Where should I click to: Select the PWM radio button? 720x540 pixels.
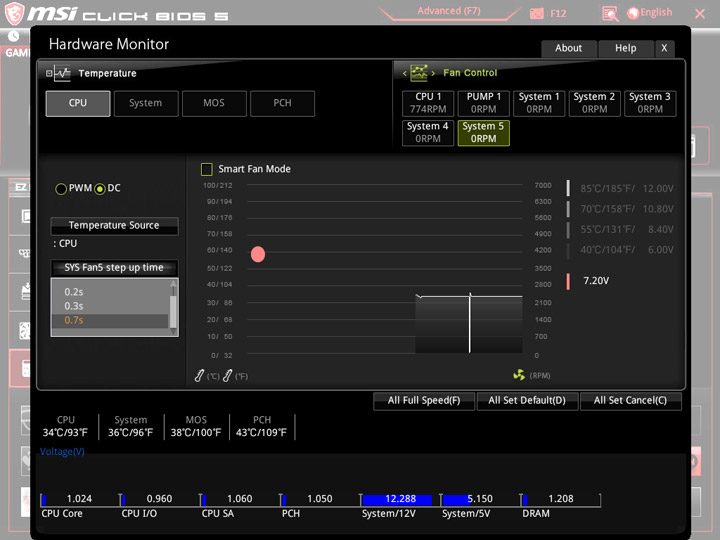(61, 189)
